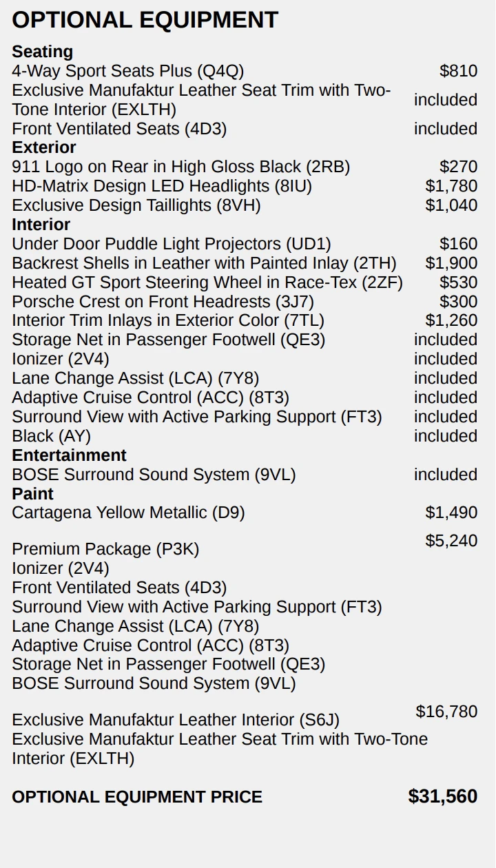Select the 4-Way Sport Seats Plus (Q4Q) item

tap(127, 71)
